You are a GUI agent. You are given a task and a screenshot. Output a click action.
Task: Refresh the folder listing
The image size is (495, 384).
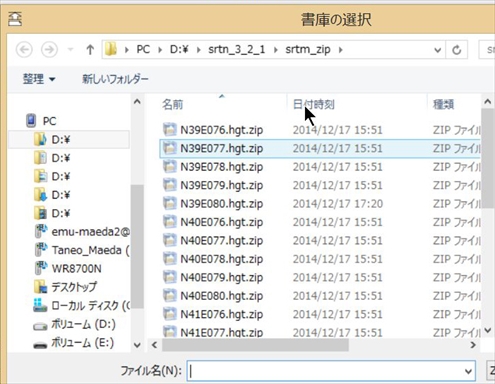point(457,50)
